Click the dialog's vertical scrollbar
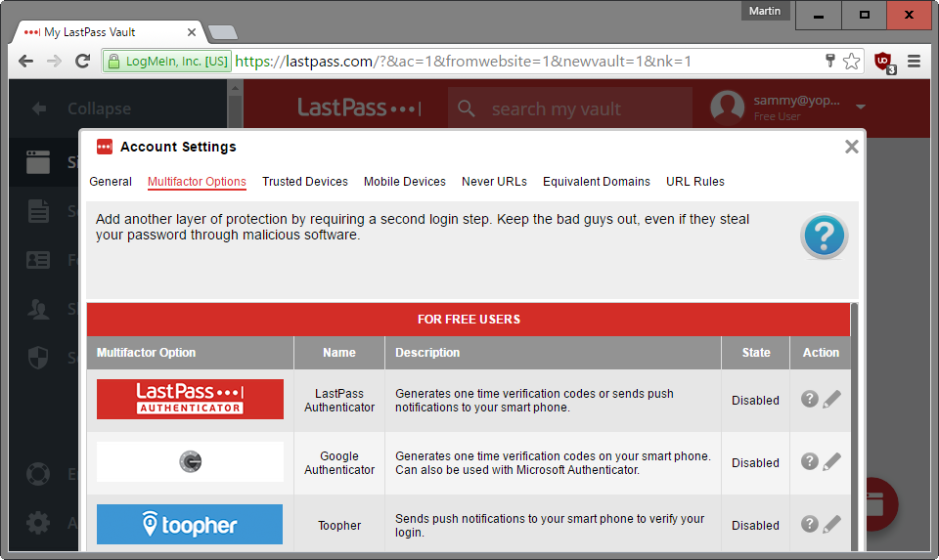This screenshot has width=939, height=560. (854, 426)
